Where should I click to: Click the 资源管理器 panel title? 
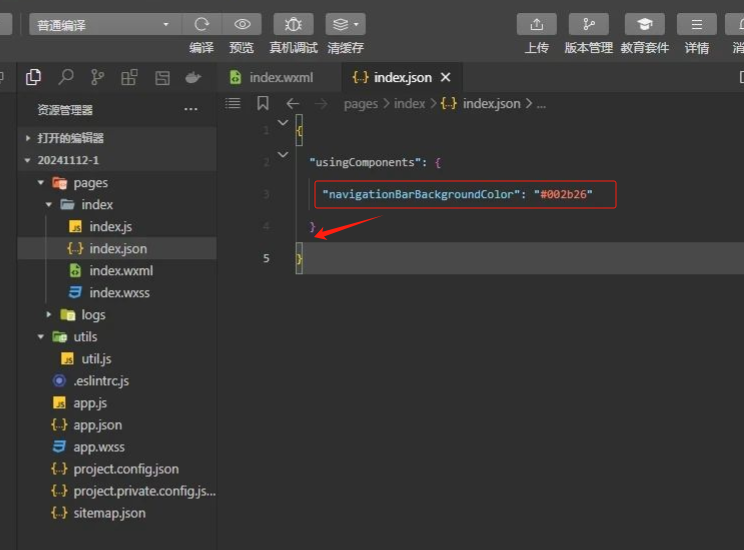pos(65,110)
